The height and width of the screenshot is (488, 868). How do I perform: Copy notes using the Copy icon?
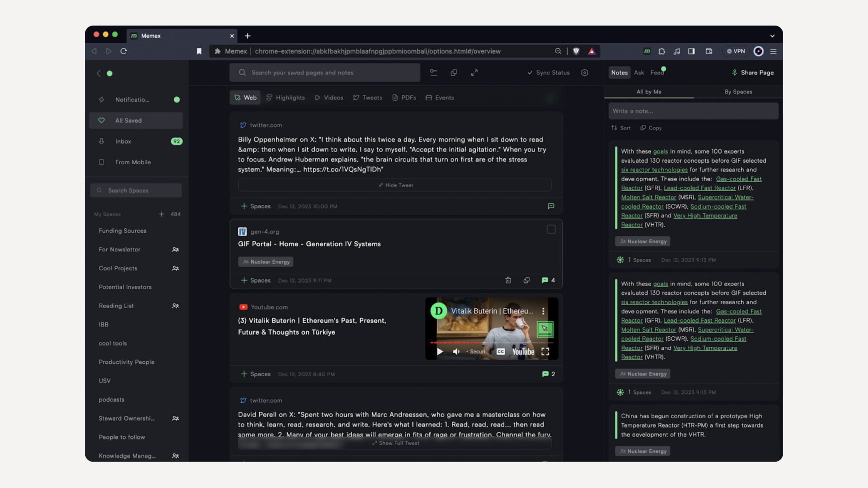pyautogui.click(x=651, y=128)
